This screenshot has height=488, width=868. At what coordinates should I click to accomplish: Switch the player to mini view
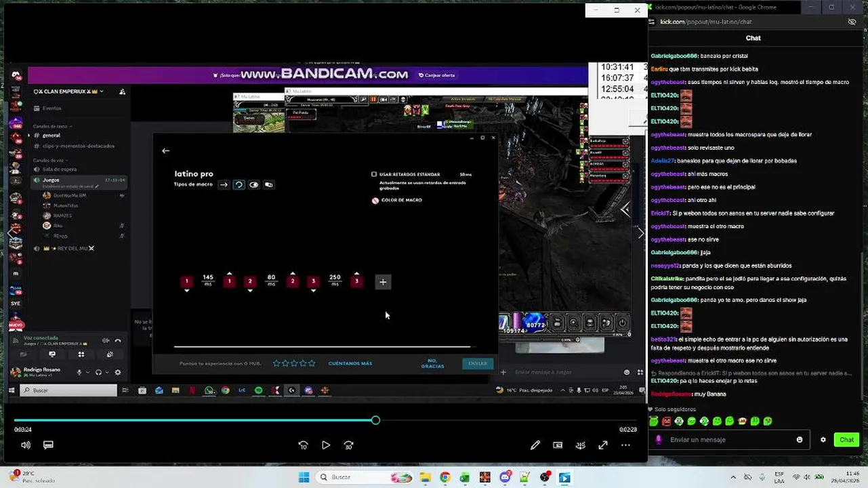point(558,445)
